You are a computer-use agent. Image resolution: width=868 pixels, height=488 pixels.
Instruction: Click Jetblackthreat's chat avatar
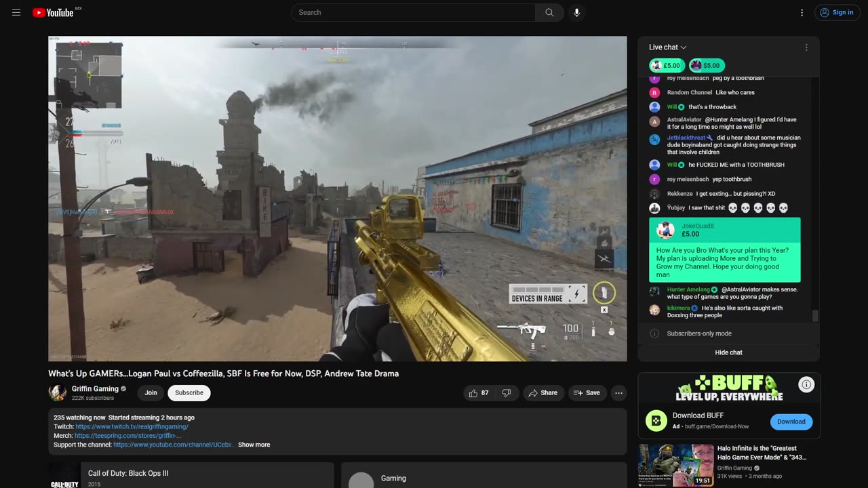[654, 140]
